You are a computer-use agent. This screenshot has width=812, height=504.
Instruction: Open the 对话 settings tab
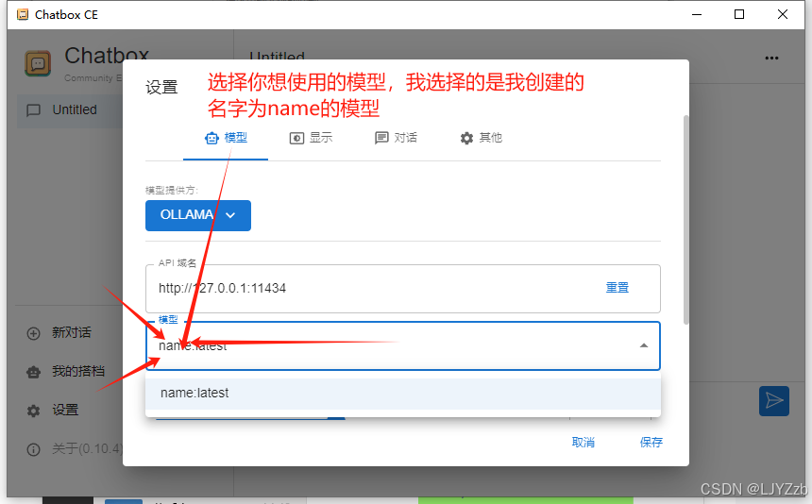(x=396, y=138)
